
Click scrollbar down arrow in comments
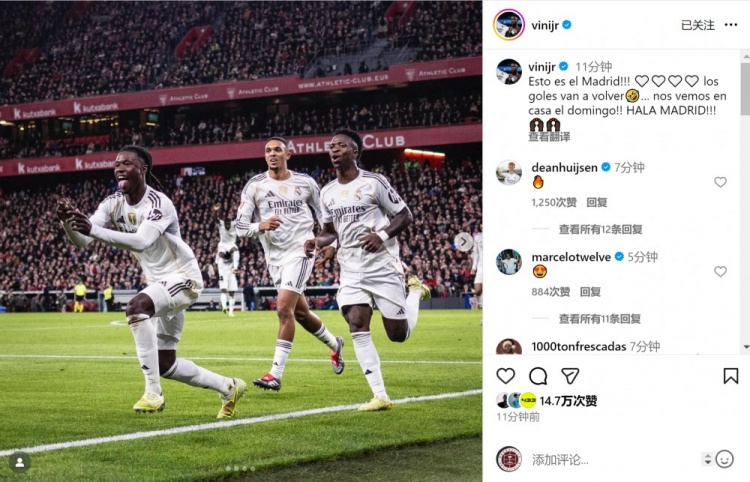(x=746, y=347)
